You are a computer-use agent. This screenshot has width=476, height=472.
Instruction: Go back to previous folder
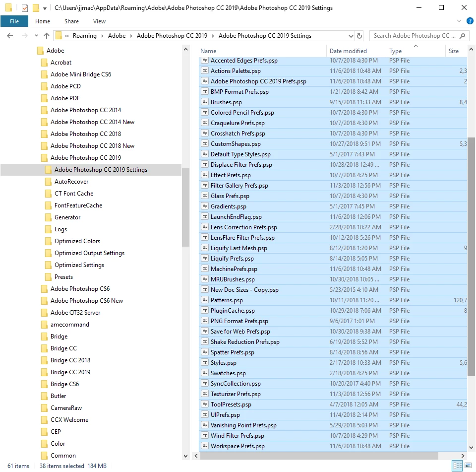click(x=10, y=36)
